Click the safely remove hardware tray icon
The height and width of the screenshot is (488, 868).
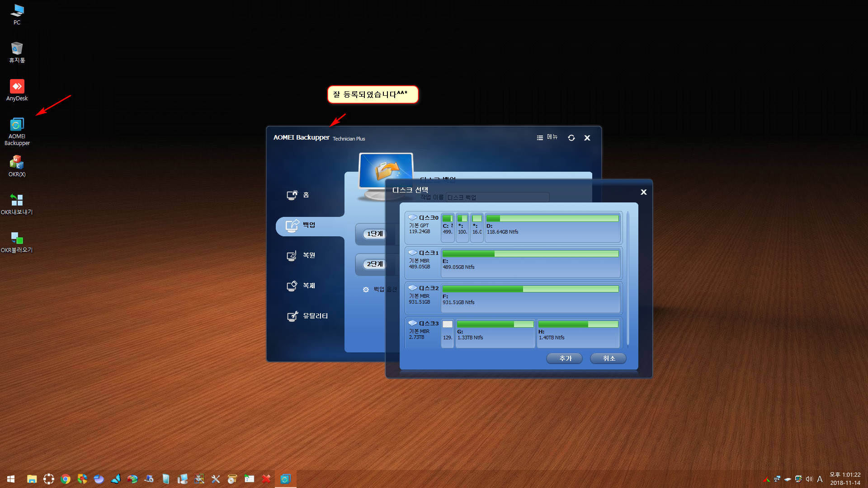pos(788,479)
